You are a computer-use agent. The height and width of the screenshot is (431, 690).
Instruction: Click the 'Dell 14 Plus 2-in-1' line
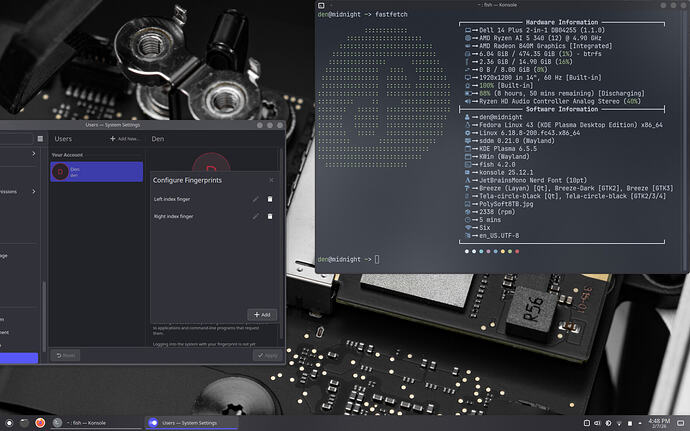[x=535, y=30]
